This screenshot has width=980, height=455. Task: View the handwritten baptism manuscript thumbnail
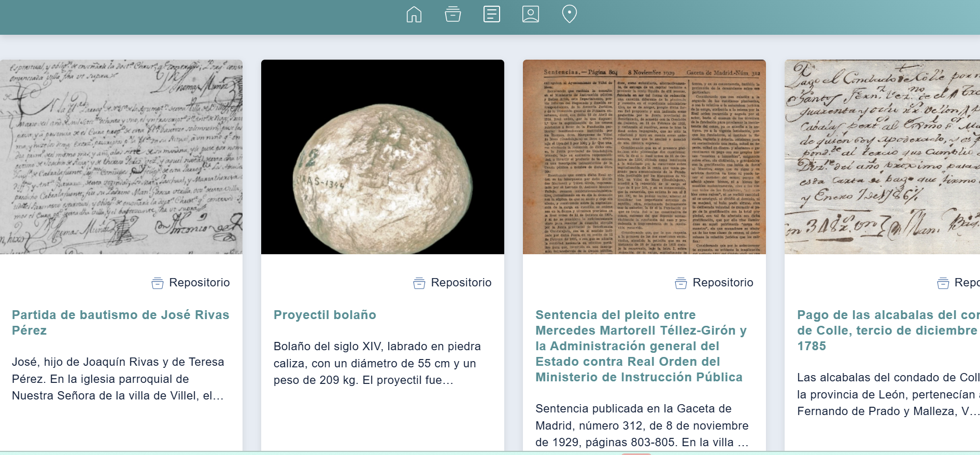coord(121,157)
